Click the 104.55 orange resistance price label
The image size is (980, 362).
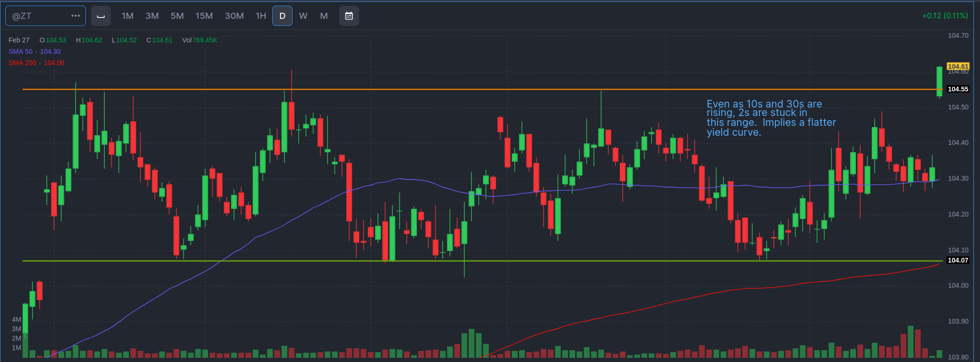coord(957,89)
